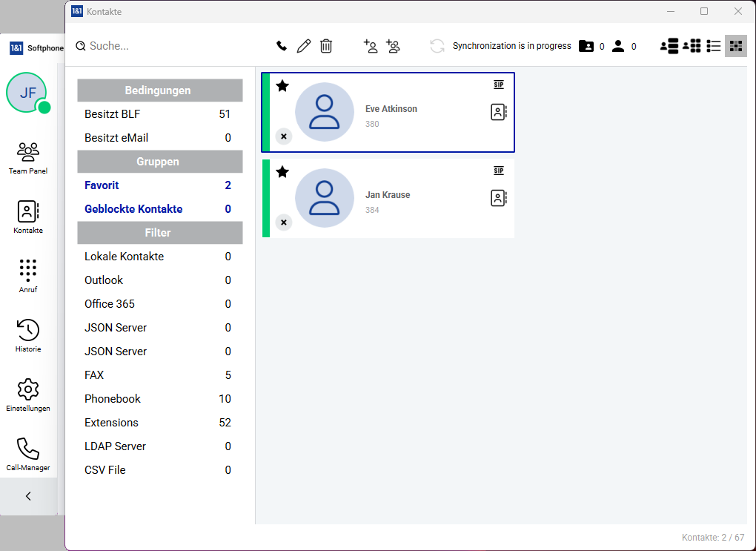Click the synchronization refresh icon
The image size is (756, 551).
click(x=437, y=46)
